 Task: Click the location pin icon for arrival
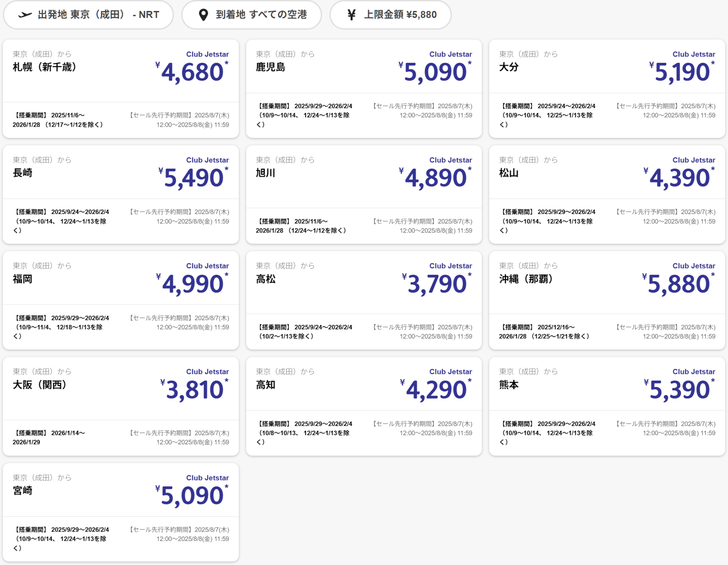pos(204,15)
